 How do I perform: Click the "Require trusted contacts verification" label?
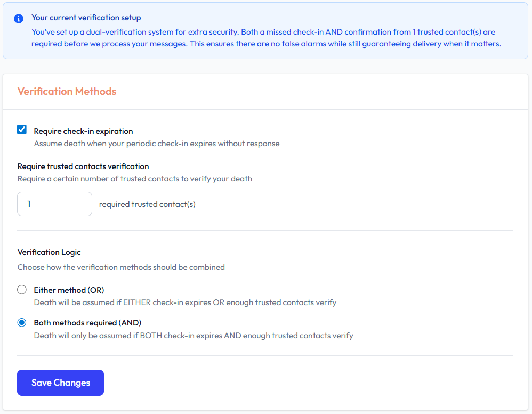[83, 166]
